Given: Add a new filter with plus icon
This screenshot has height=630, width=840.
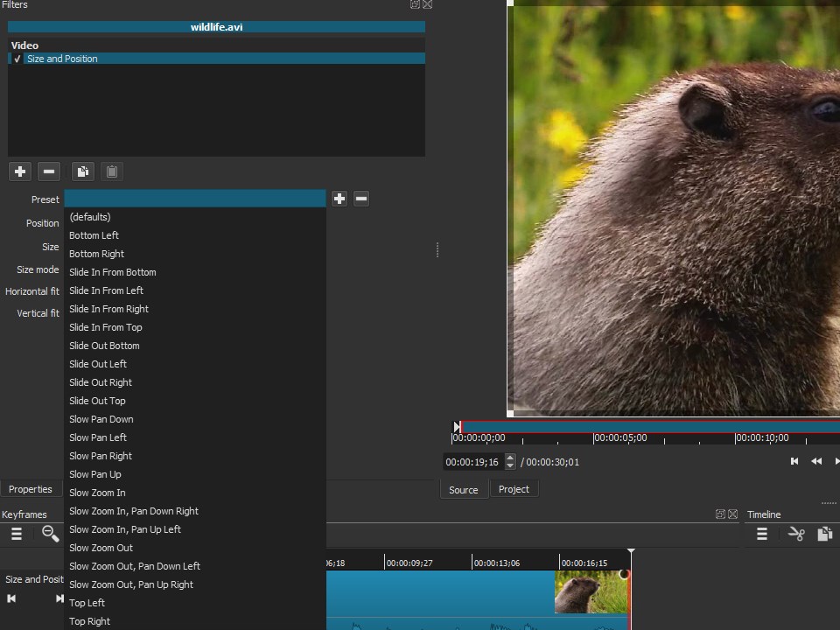Looking at the screenshot, I should 19,171.
